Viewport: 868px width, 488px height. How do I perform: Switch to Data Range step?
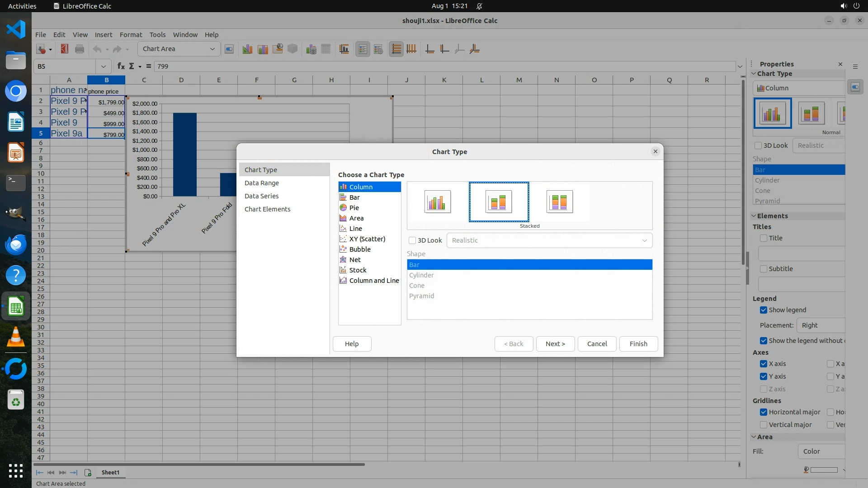(261, 183)
